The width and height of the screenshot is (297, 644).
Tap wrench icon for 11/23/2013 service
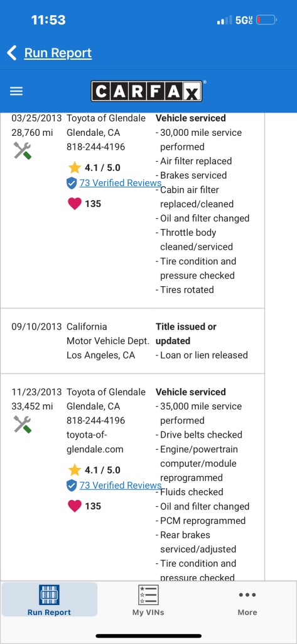[23, 425]
